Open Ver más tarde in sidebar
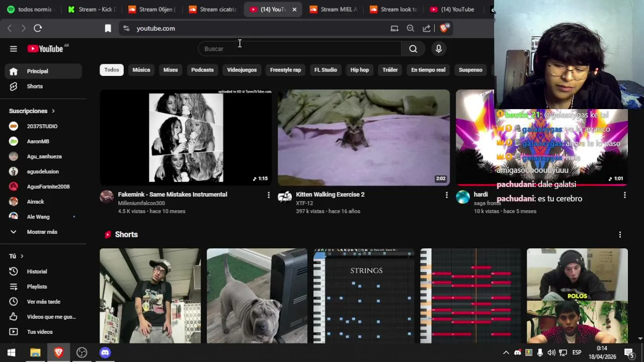Screen dimensions: 644x362 click(x=43, y=302)
